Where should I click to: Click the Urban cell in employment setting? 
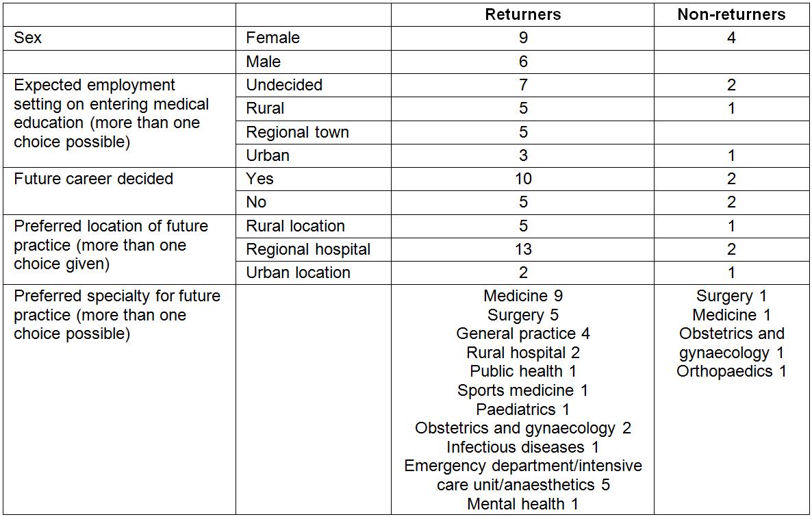[x=268, y=155]
